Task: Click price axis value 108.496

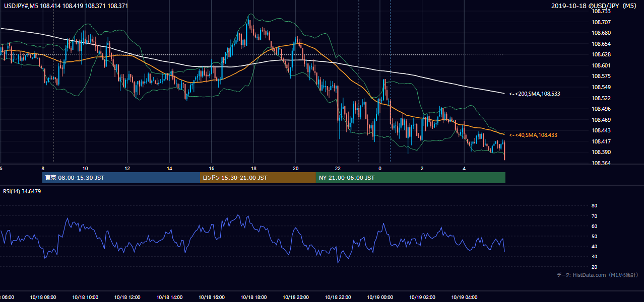Action: pyautogui.click(x=601, y=109)
